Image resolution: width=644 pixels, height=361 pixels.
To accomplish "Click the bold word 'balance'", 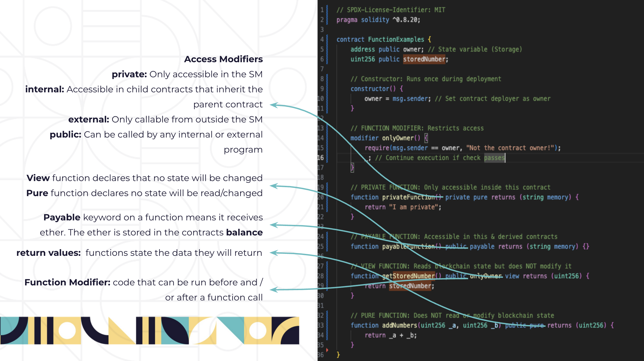I will click(244, 232).
